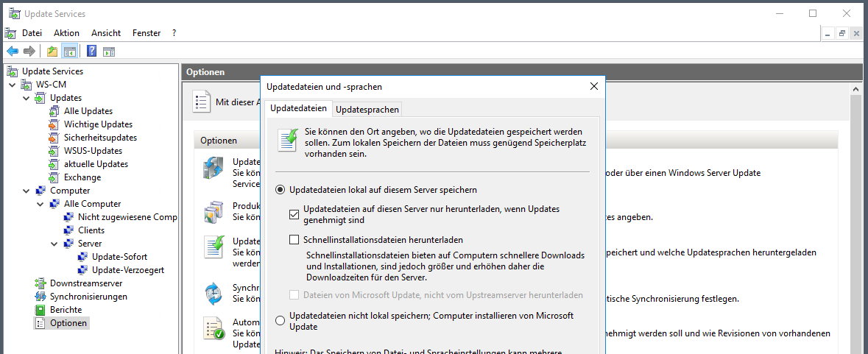Select Update-Verzoegert group
The image size is (868, 354).
pyautogui.click(x=128, y=271)
